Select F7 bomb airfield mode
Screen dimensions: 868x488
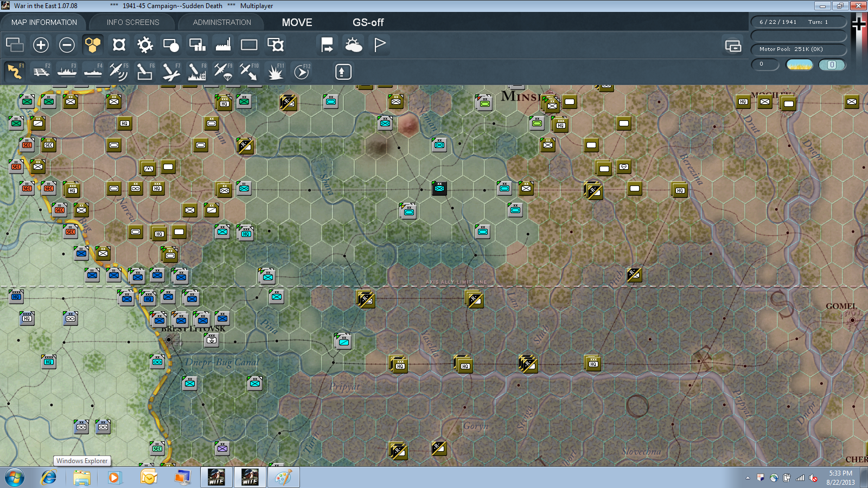(171, 71)
